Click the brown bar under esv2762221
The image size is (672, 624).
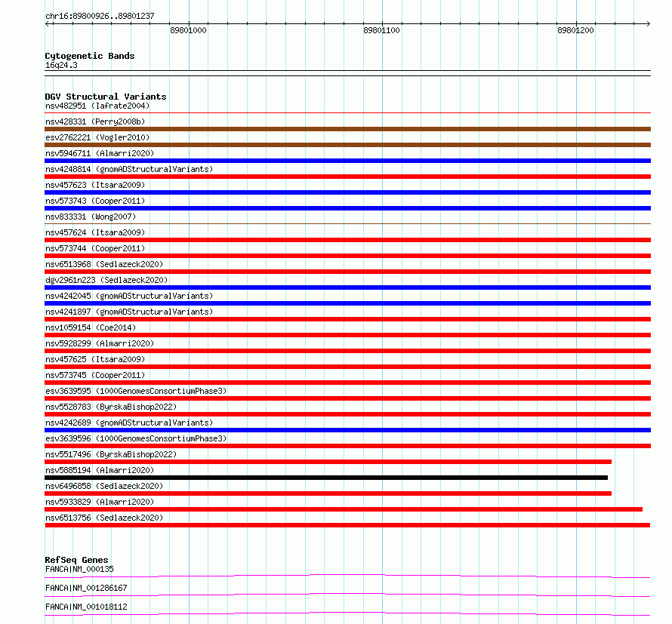click(x=347, y=145)
